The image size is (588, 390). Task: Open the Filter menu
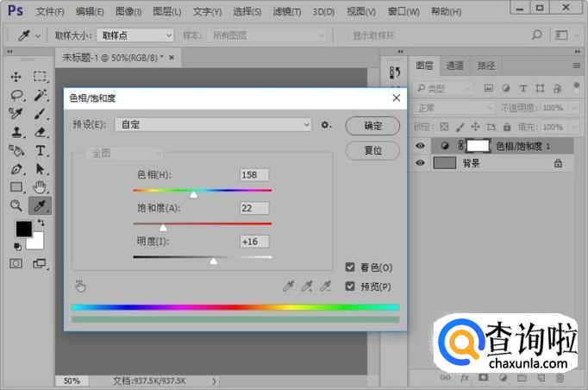pyautogui.click(x=287, y=11)
